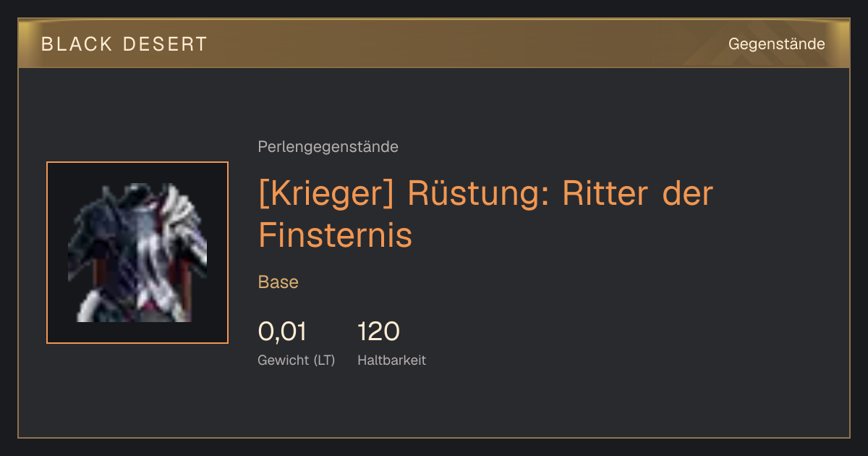Select the Perlengegenstände category label

click(328, 147)
